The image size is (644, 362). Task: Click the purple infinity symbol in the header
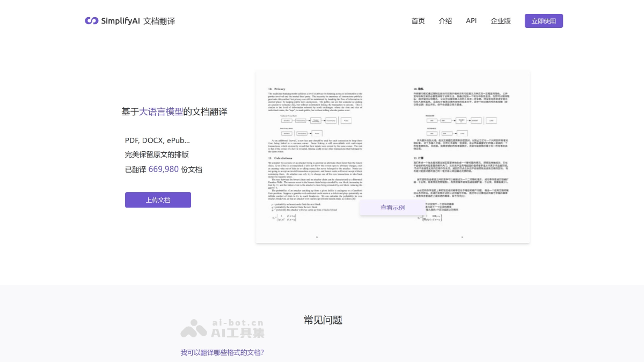pos(91,20)
